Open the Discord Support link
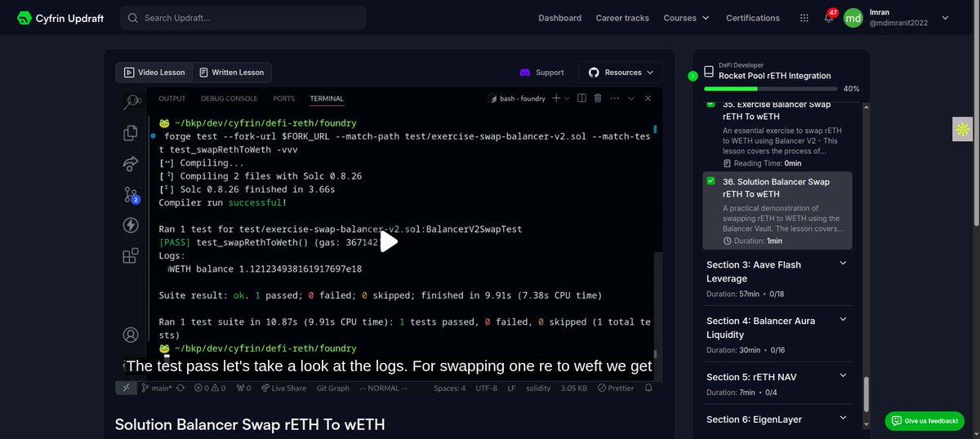The width and height of the screenshot is (980, 439). 541,73
